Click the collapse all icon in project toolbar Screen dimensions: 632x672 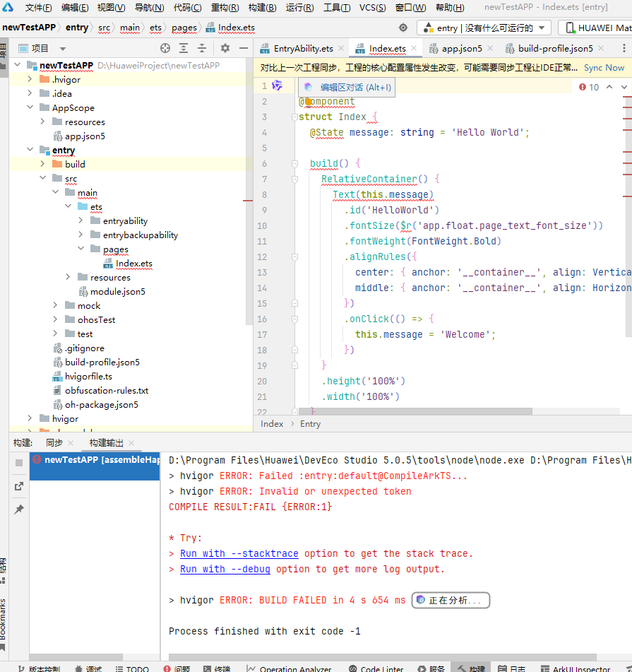click(202, 48)
